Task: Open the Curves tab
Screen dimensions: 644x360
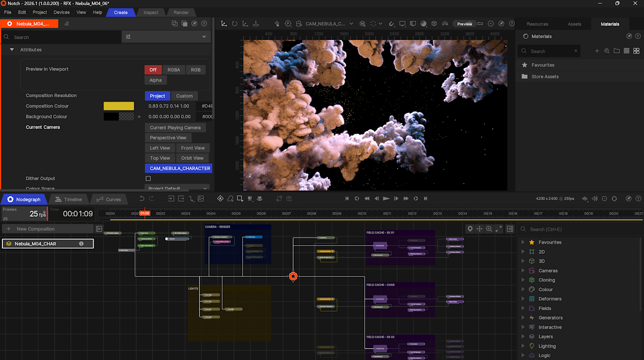Action: pyautogui.click(x=108, y=200)
